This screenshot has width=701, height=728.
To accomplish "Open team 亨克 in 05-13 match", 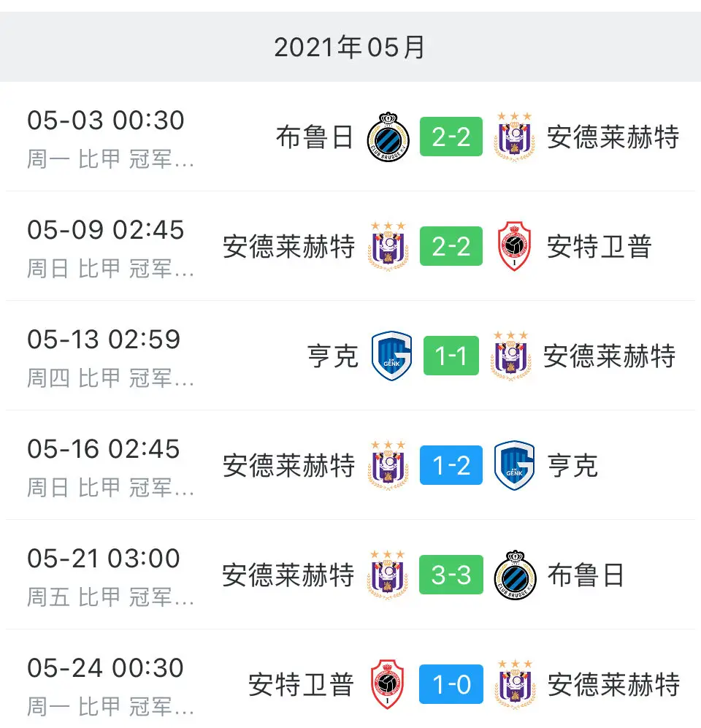I will pyautogui.click(x=333, y=356).
